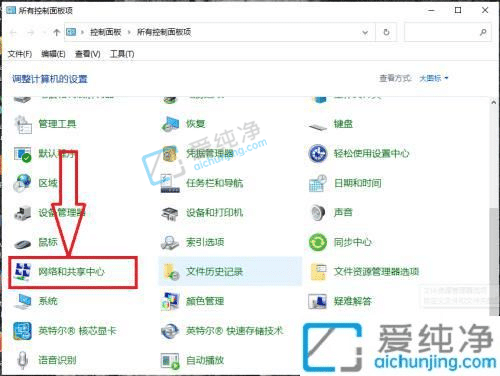Open the 查看(V) menu

[88, 54]
